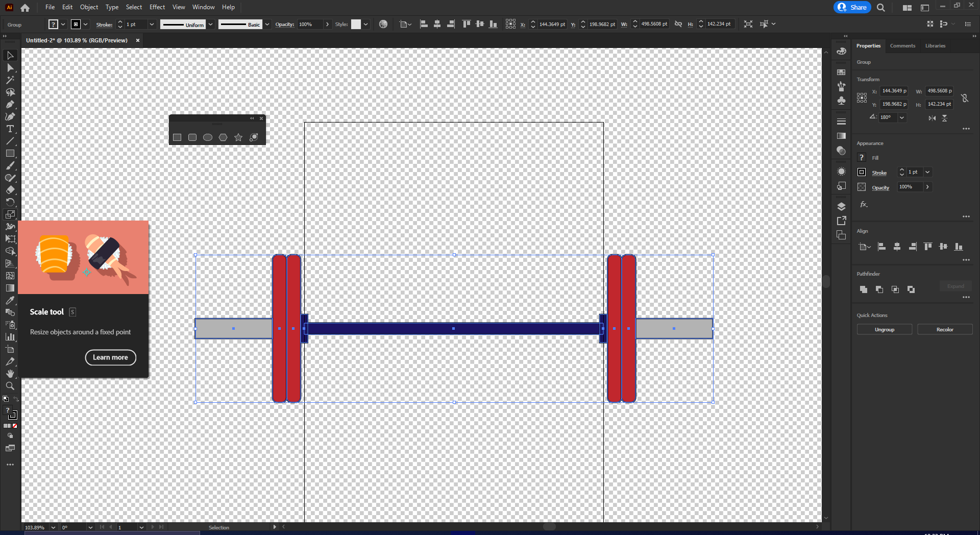This screenshot has width=980, height=535.
Task: Pick the Eyedropper tool
Action: coord(10,300)
